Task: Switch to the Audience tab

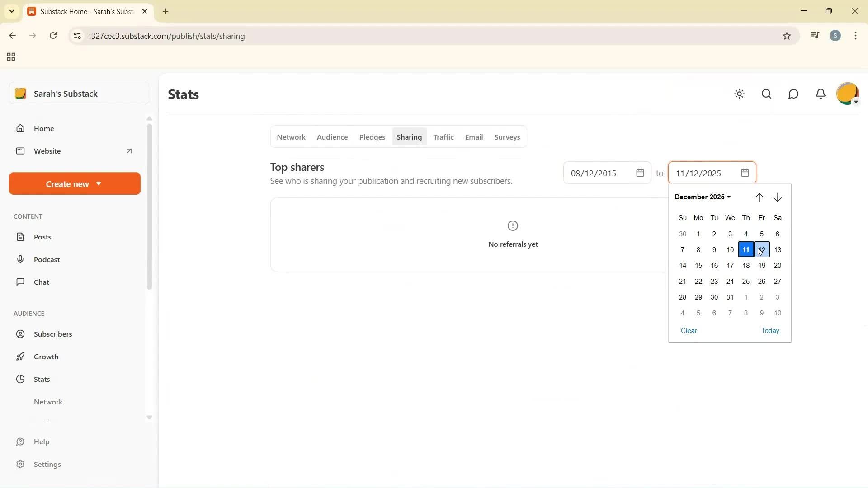Action: [x=332, y=137]
